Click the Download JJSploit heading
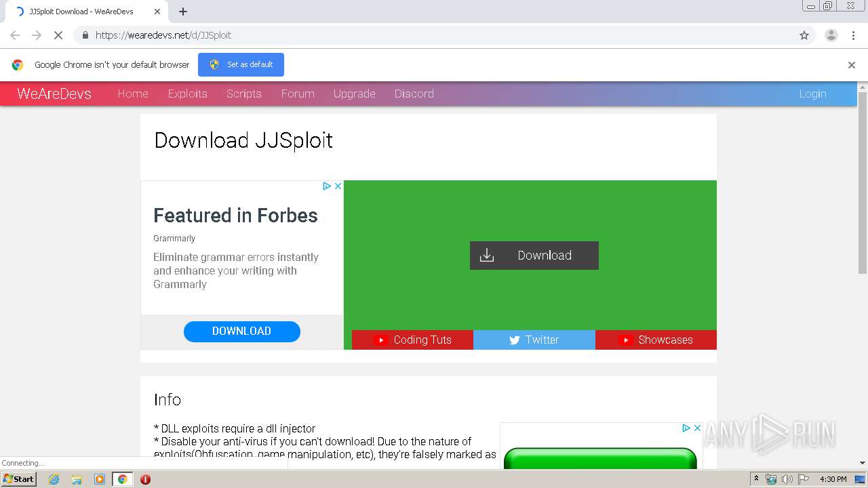Viewport: 868px width, 488px height. point(243,140)
